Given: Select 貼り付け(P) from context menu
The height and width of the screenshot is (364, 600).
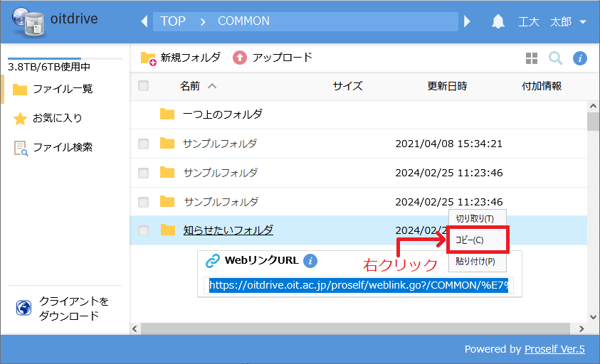Looking at the screenshot, I should coord(477,262).
